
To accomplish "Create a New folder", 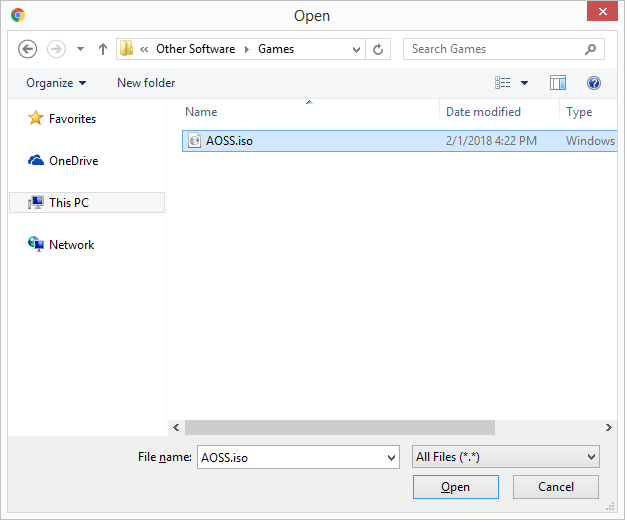I will 146,83.
